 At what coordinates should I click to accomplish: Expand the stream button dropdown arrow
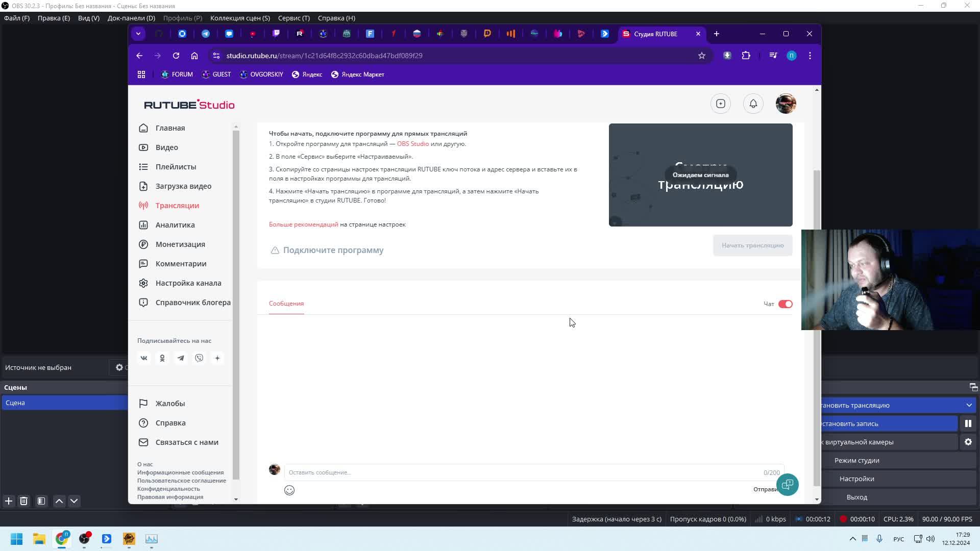pos(969,405)
